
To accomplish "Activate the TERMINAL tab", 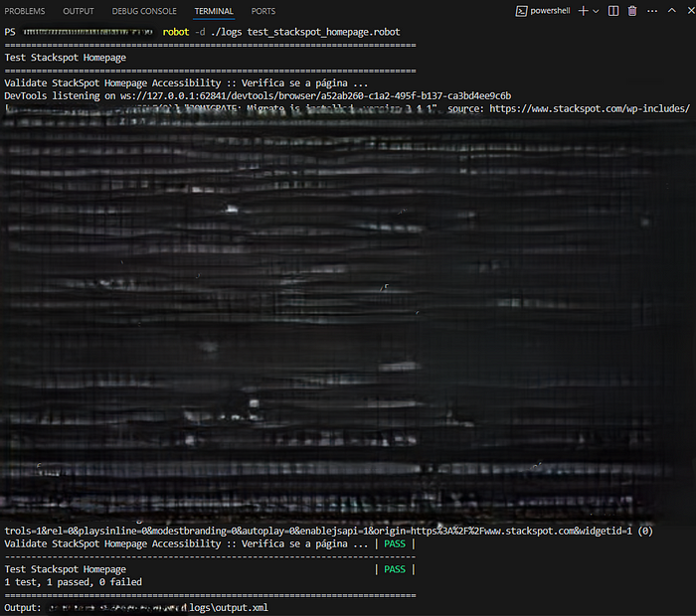I will [x=214, y=11].
